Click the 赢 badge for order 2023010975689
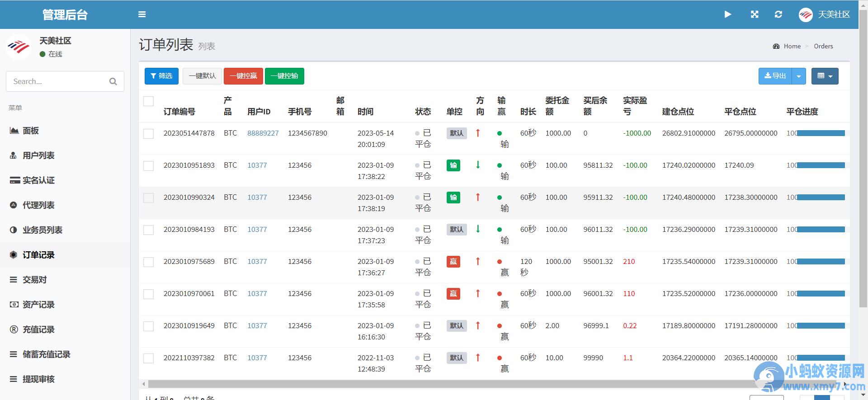Image resolution: width=868 pixels, height=400 pixels. 453,262
